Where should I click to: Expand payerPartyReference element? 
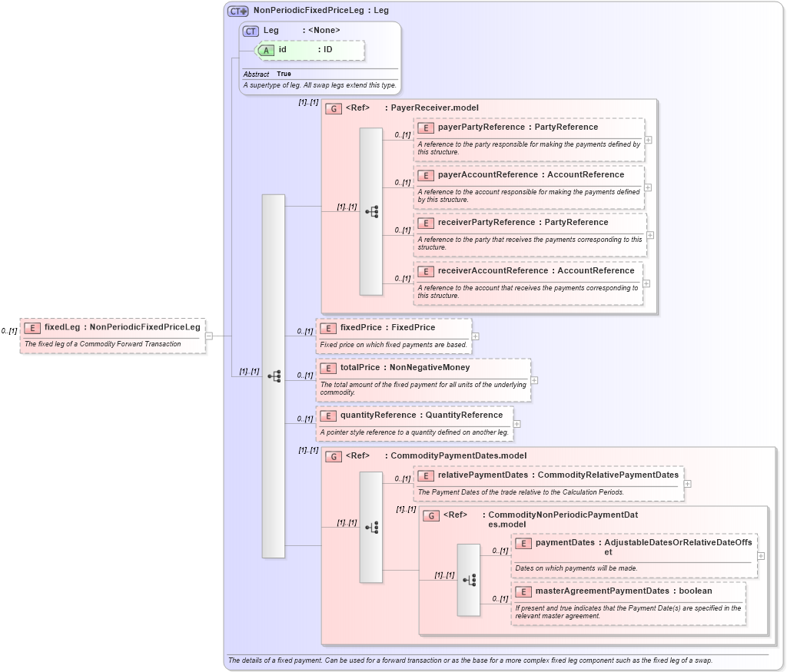[648, 140]
